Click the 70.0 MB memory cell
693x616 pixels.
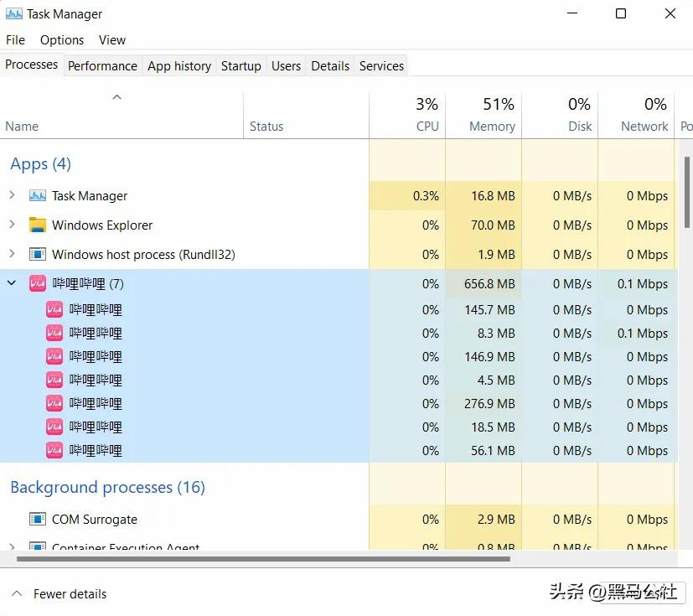coord(484,225)
